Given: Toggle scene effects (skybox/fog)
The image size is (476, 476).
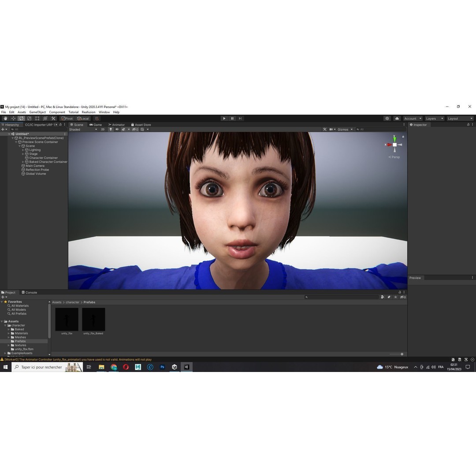Looking at the screenshot, I should click(123, 129).
